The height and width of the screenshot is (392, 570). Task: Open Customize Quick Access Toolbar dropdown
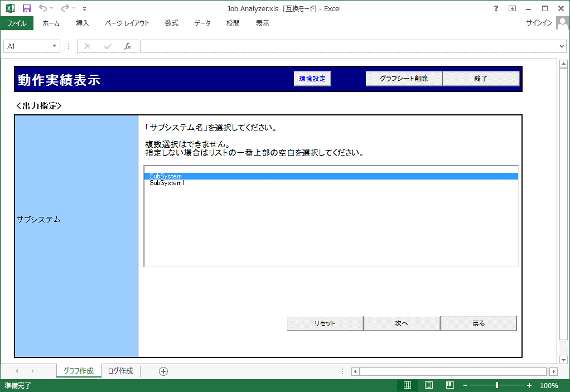tap(84, 9)
